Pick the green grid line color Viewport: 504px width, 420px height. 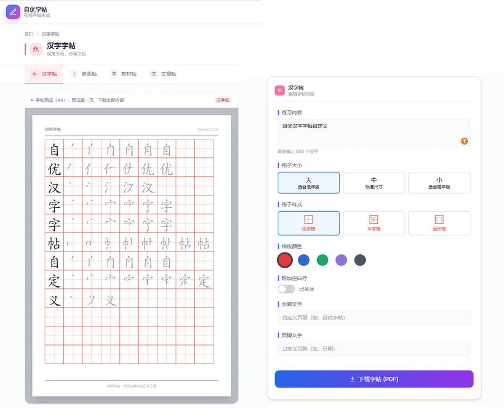(x=323, y=260)
